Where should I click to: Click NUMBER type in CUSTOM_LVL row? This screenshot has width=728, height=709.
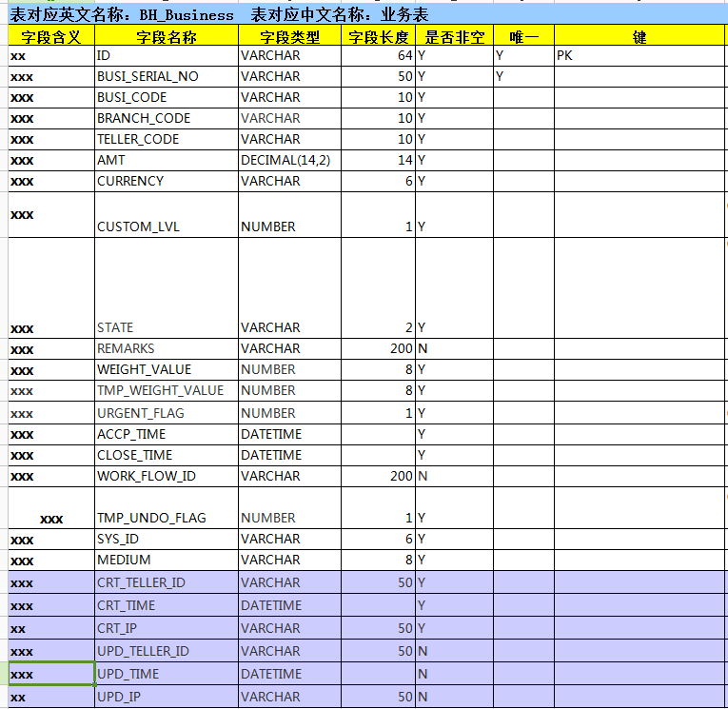tap(289, 214)
